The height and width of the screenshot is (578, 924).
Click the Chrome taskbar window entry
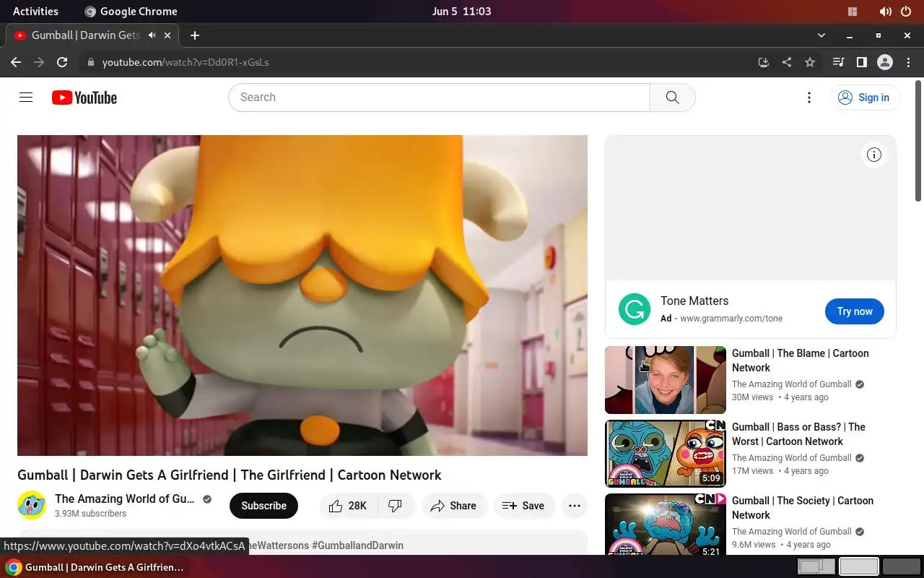point(95,567)
